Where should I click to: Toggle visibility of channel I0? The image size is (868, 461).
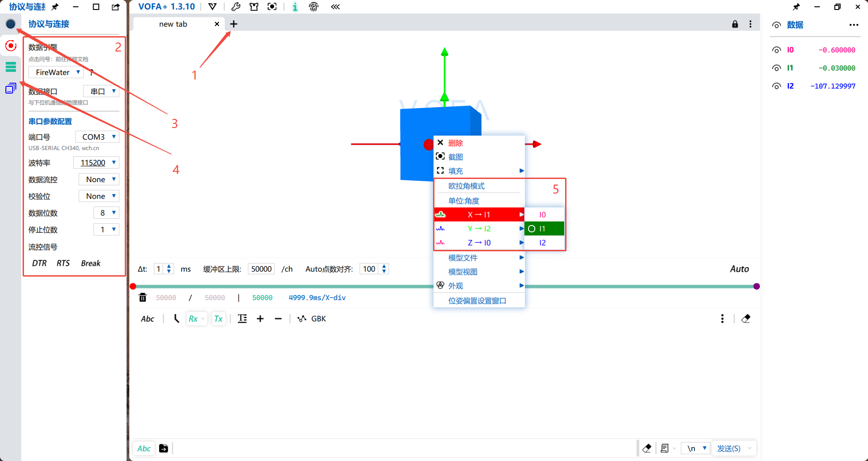tap(777, 50)
